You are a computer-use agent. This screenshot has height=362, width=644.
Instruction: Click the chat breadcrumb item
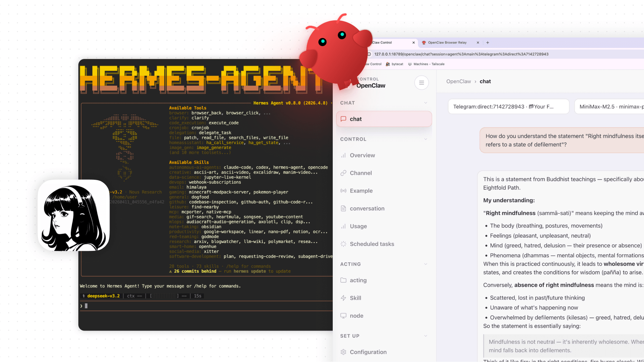(485, 81)
